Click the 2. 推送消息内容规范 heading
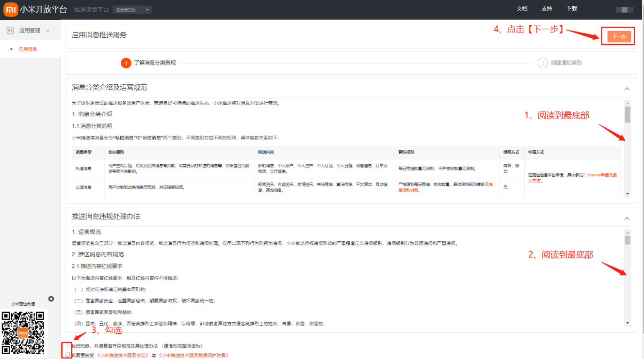 pos(97,254)
